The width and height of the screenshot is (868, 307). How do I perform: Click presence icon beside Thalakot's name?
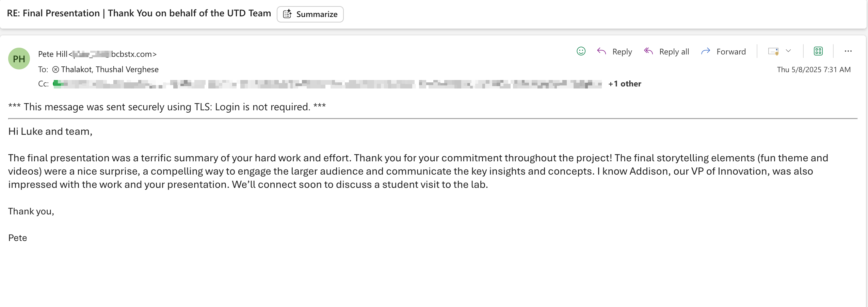pos(55,69)
